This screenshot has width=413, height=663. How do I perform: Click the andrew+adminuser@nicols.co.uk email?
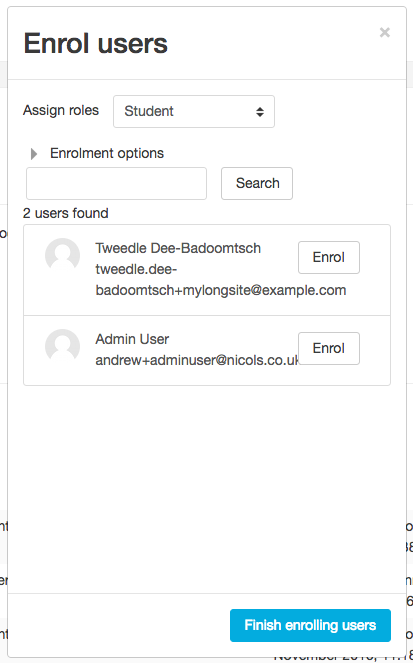click(x=197, y=360)
